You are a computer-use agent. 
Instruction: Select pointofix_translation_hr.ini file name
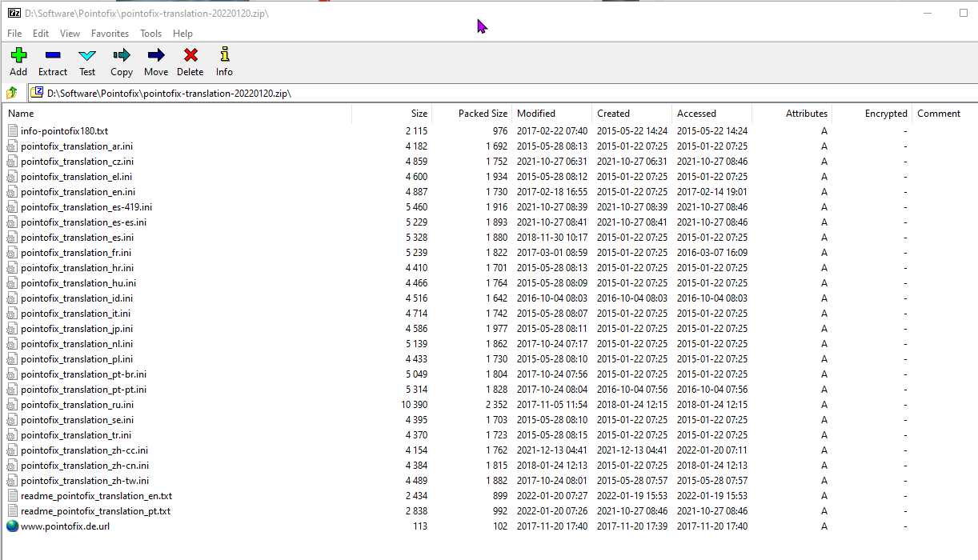click(x=77, y=267)
